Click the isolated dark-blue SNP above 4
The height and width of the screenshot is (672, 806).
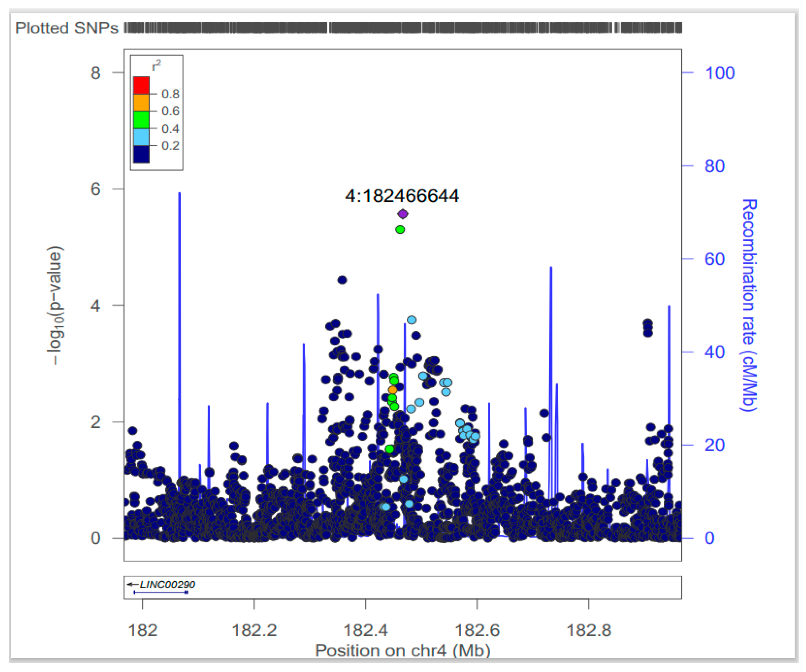coord(342,280)
